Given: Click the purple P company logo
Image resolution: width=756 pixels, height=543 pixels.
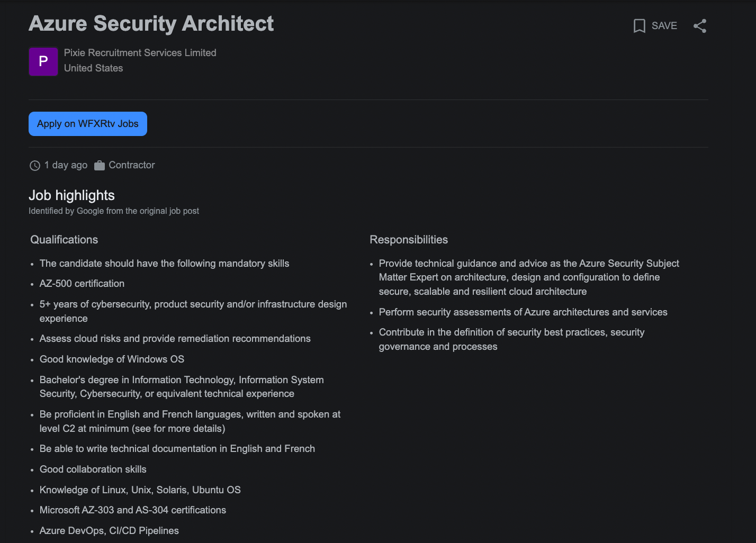Looking at the screenshot, I should [43, 61].
